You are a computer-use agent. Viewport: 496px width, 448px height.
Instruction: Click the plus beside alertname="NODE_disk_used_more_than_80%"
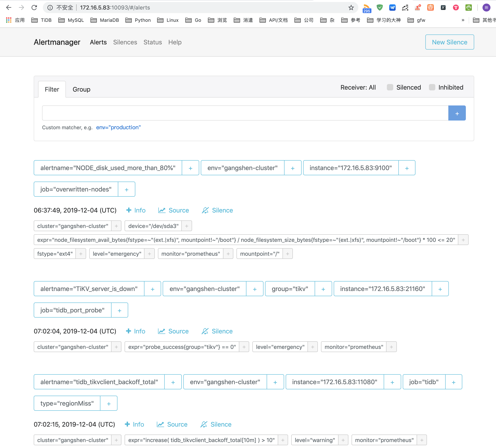190,168
